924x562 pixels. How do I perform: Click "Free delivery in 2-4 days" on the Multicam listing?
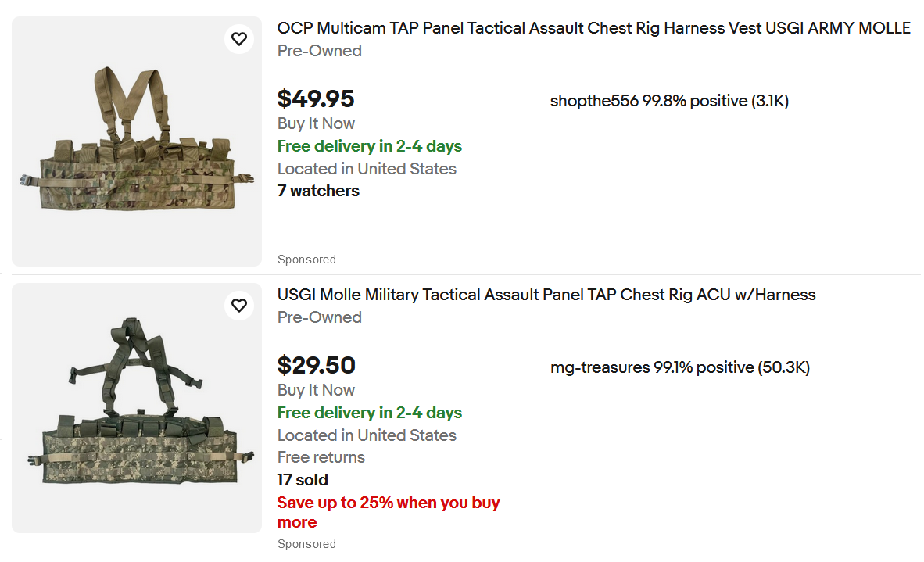(x=369, y=146)
